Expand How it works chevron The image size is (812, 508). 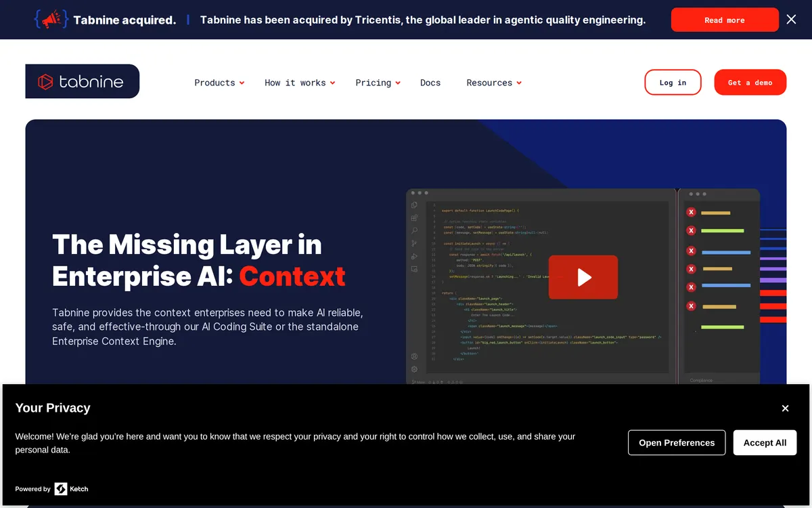(332, 83)
